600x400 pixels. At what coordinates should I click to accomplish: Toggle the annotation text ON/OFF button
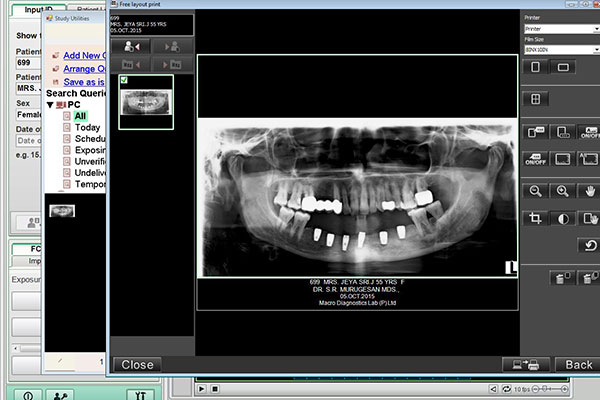pyautogui.click(x=589, y=132)
